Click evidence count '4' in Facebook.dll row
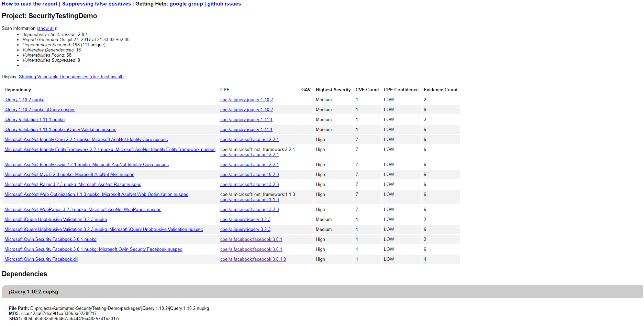The height and width of the screenshot is (326, 644). [425, 259]
